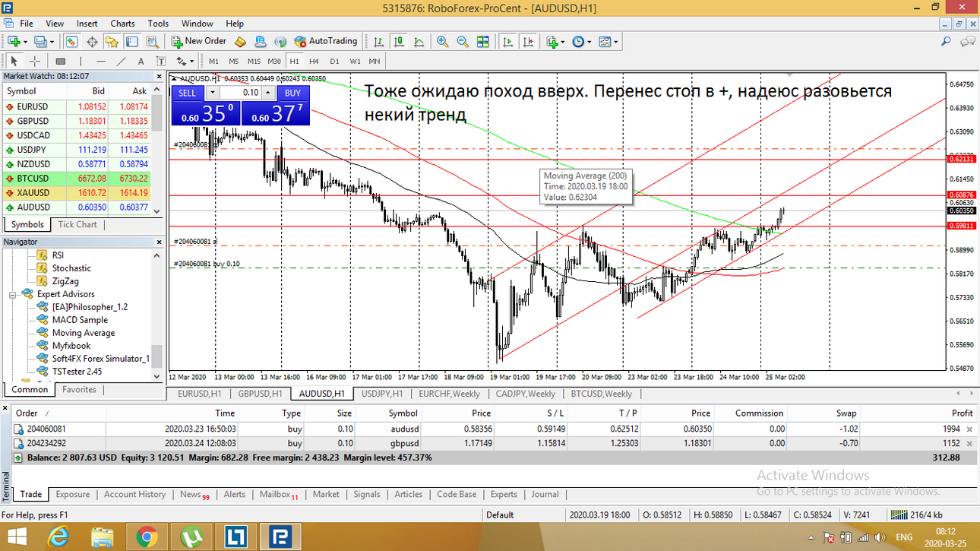
Task: Select the cursor arrow tool
Action: pyautogui.click(x=14, y=61)
